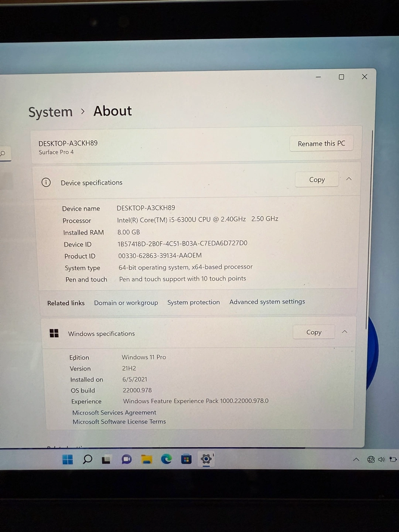Click Edition value Windows 11 Pro

(x=144, y=357)
